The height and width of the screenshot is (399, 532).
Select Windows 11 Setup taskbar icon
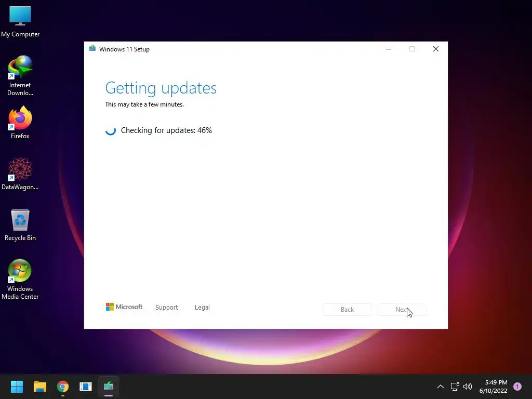pos(109,387)
